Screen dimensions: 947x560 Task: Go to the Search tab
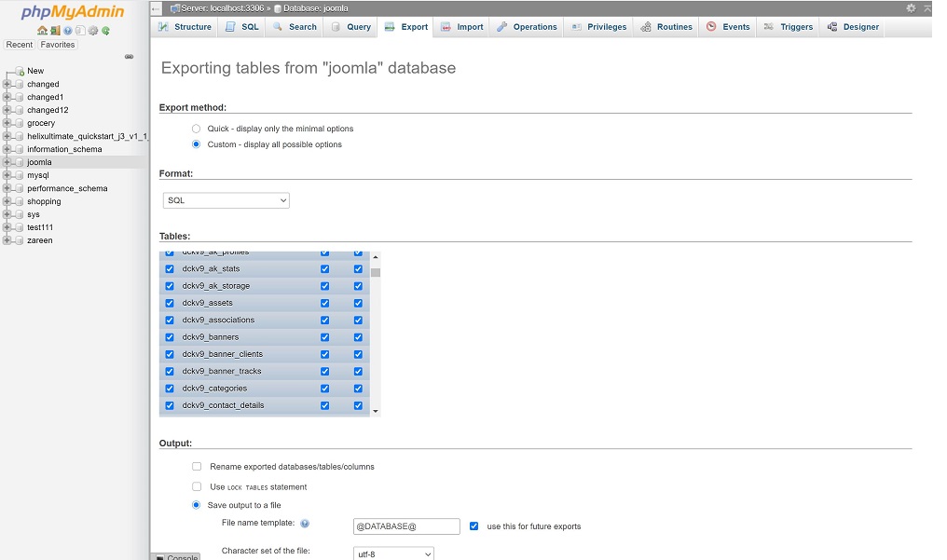click(x=295, y=27)
